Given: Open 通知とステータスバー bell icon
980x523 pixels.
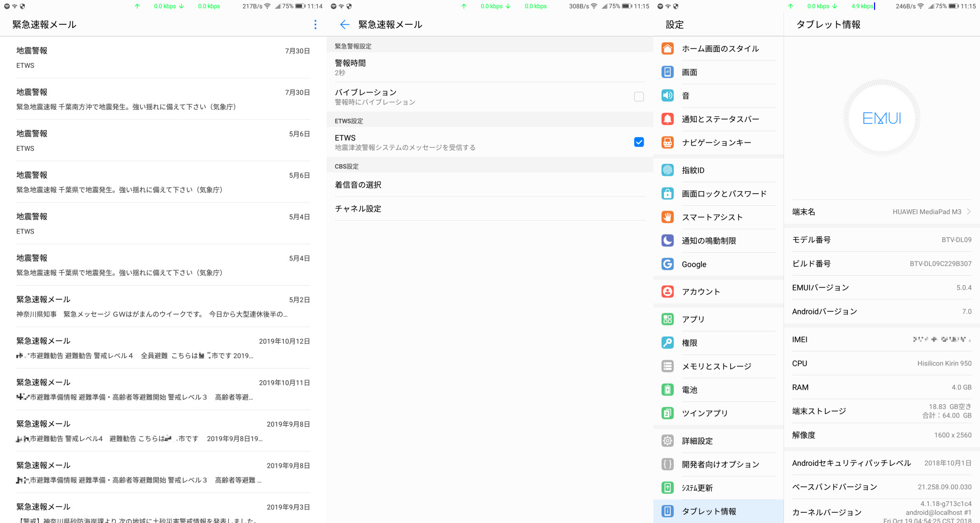Looking at the screenshot, I should 667,119.
